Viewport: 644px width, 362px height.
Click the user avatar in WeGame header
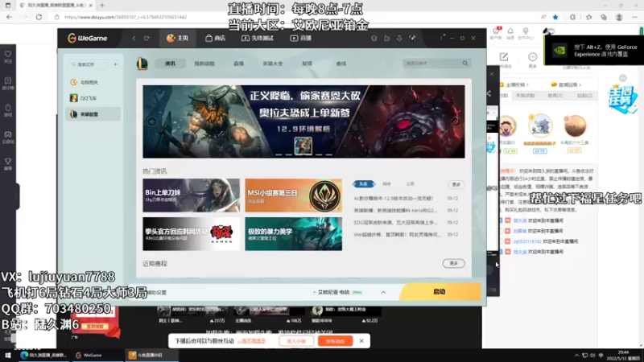tap(412, 38)
